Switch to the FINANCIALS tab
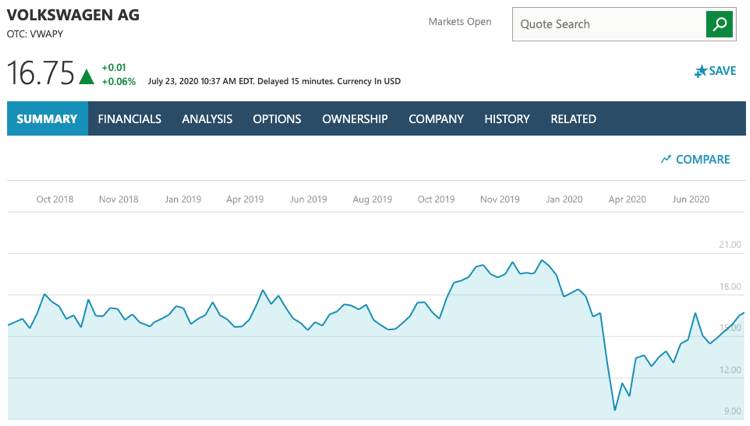The height and width of the screenshot is (426, 750). pos(129,119)
